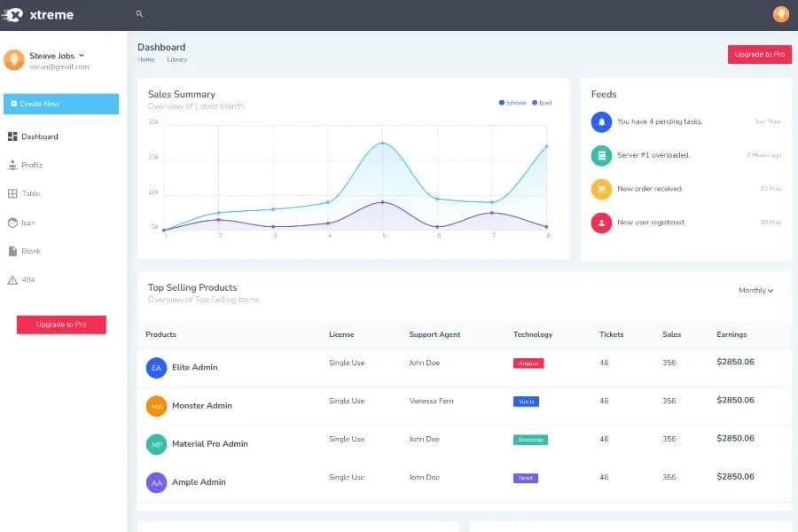Go to the Table sidebar page
The image size is (798, 532).
click(30, 193)
